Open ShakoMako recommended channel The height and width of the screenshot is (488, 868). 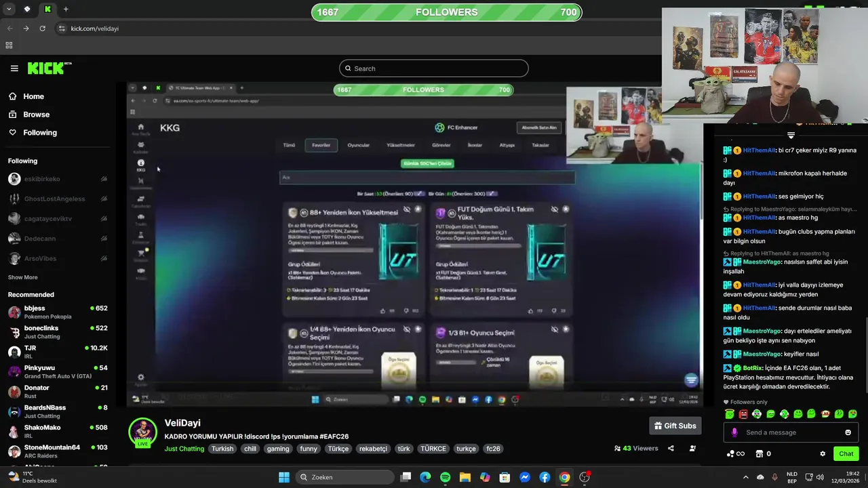pyautogui.click(x=58, y=431)
